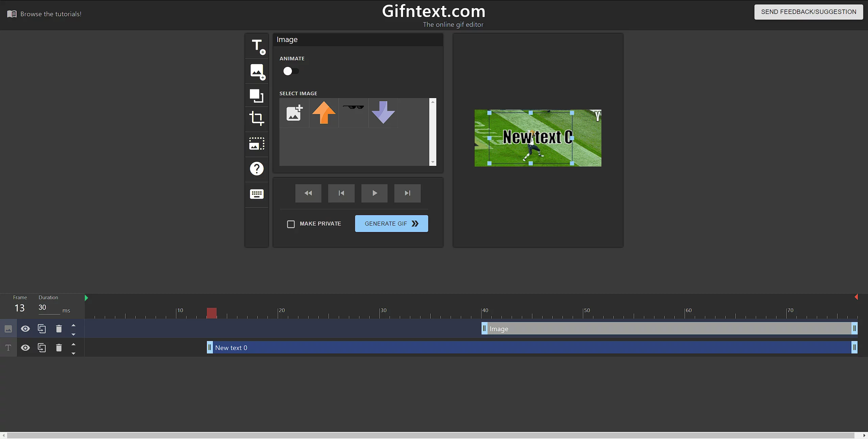Click the Generate GIF button
Image resolution: width=868 pixels, height=439 pixels.
[x=391, y=224]
